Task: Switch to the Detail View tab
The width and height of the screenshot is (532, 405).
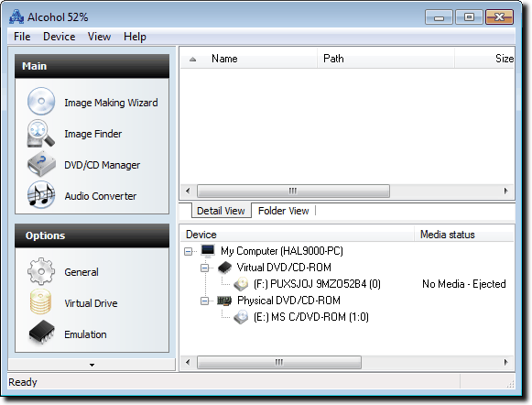Action: click(x=221, y=211)
